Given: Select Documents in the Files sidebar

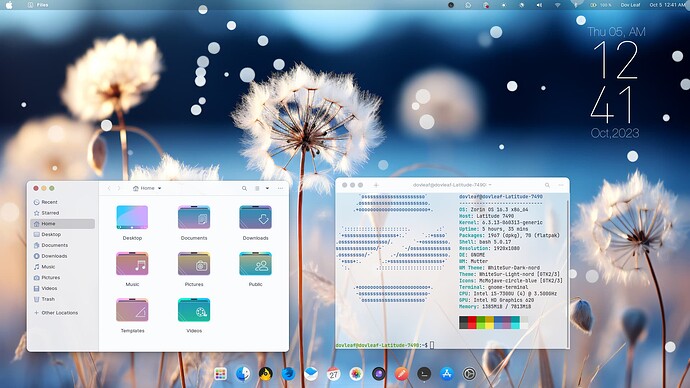Looking at the screenshot, I should (x=62, y=245).
